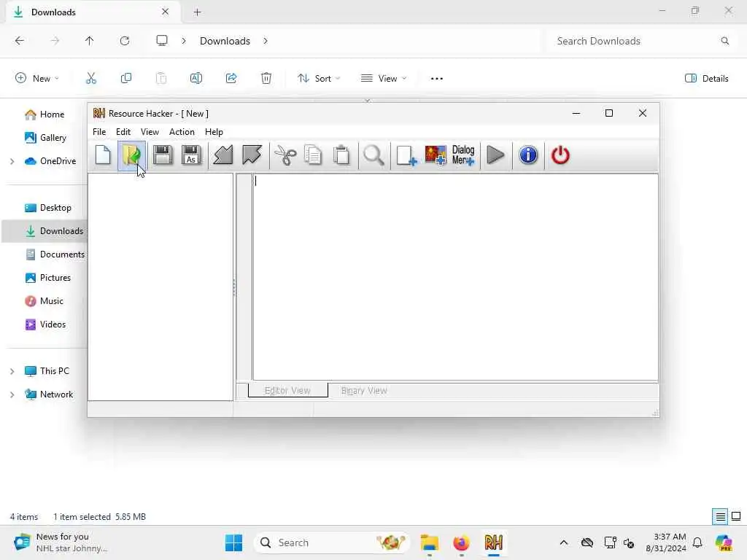Select Pictures in the navigation pane

(47, 278)
